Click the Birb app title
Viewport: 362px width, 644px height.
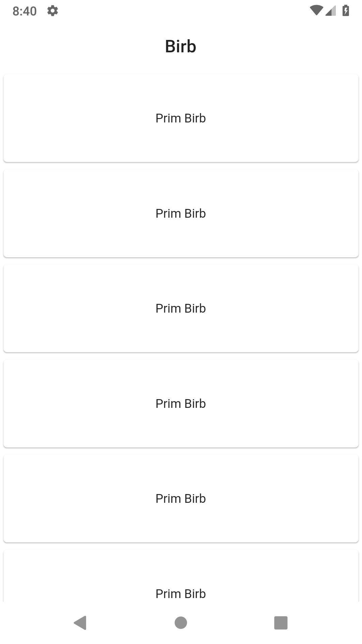click(180, 46)
